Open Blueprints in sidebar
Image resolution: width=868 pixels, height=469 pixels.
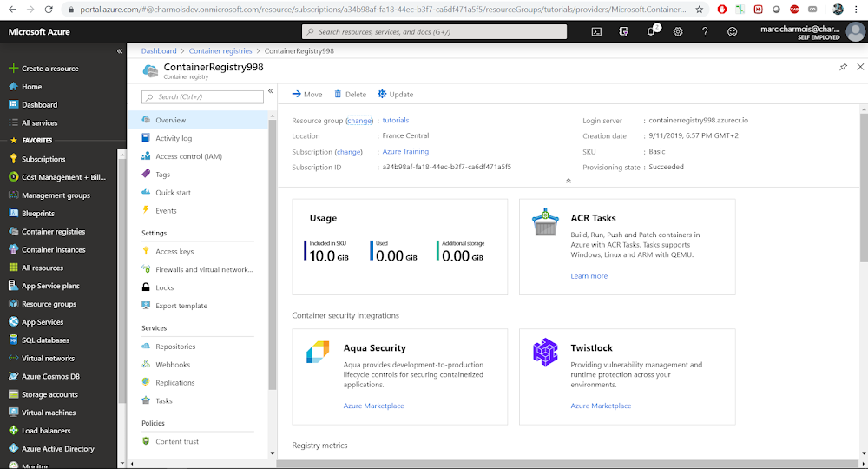[31, 213]
